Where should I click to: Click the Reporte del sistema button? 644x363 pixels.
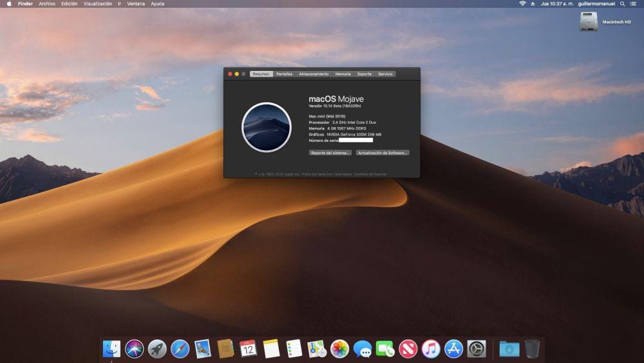(330, 153)
